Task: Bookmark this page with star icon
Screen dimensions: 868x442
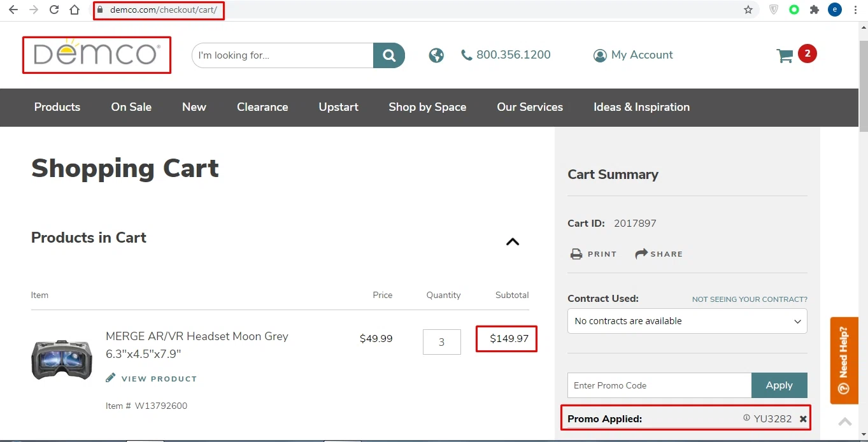Action: pyautogui.click(x=748, y=10)
